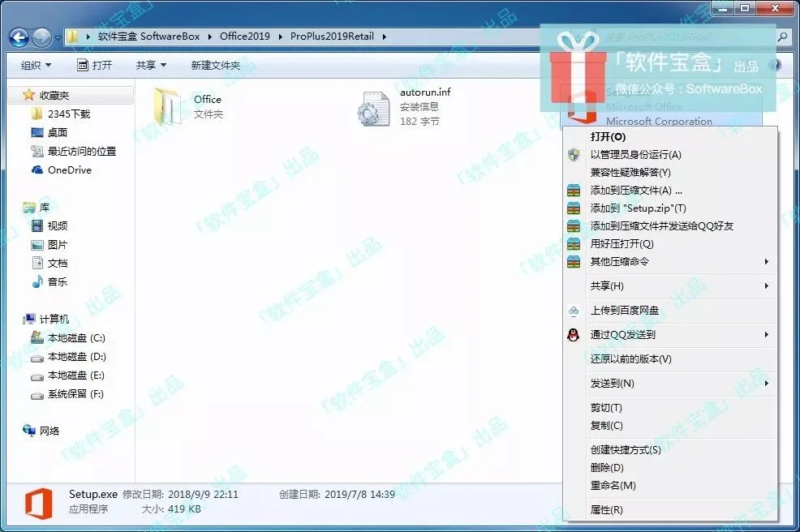Click the Favorites star icon in sidebar
This screenshot has height=532, width=800.
[x=28, y=95]
